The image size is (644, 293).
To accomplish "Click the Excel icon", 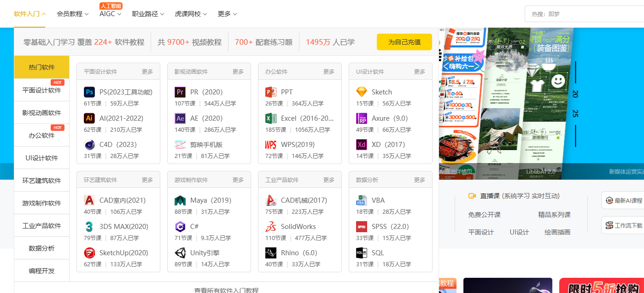I will 271,118.
